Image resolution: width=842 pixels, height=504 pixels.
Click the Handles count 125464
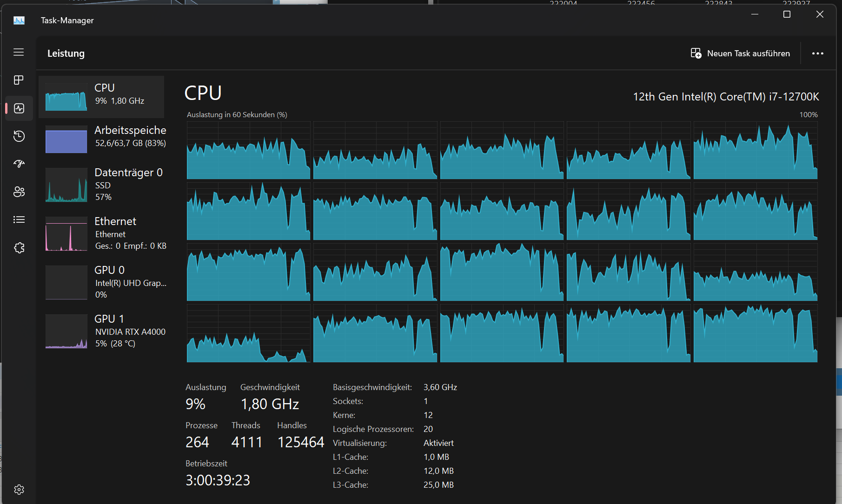click(301, 442)
